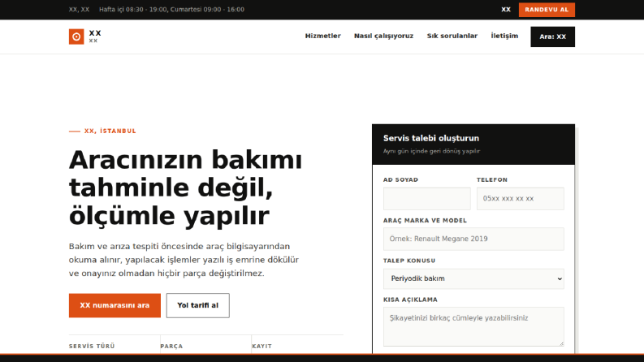
Task: Click the XX link in top bar
Action: (506, 10)
